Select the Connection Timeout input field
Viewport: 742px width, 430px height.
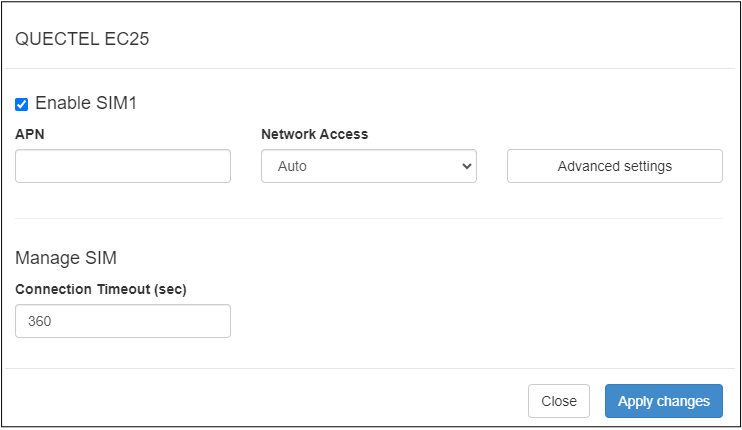[123, 321]
